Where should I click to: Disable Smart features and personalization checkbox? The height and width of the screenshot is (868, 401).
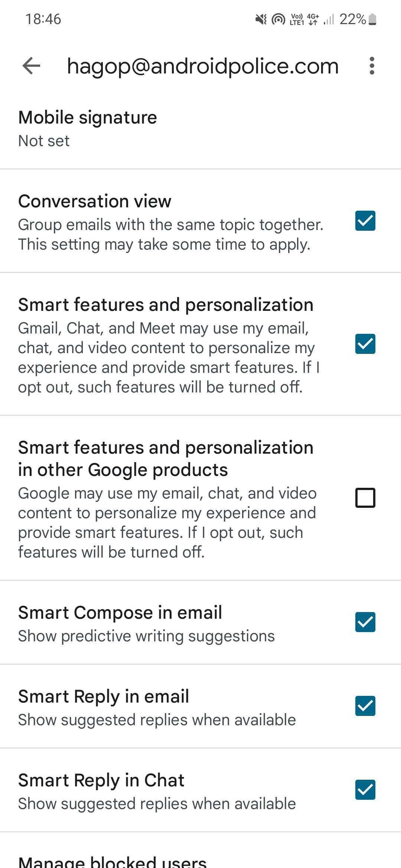(x=365, y=344)
